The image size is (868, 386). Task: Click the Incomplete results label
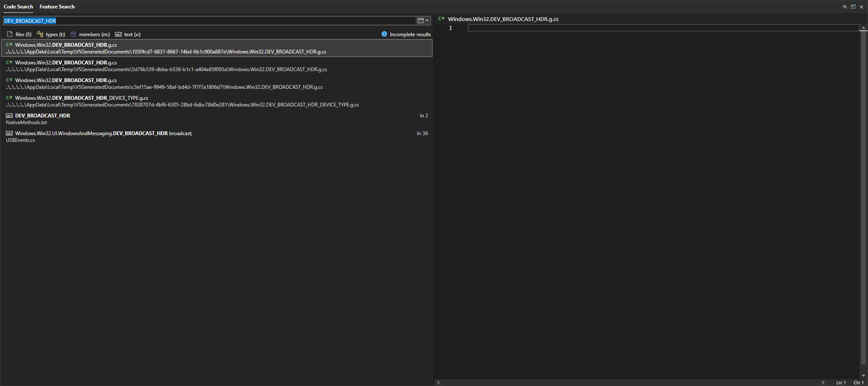tap(410, 35)
